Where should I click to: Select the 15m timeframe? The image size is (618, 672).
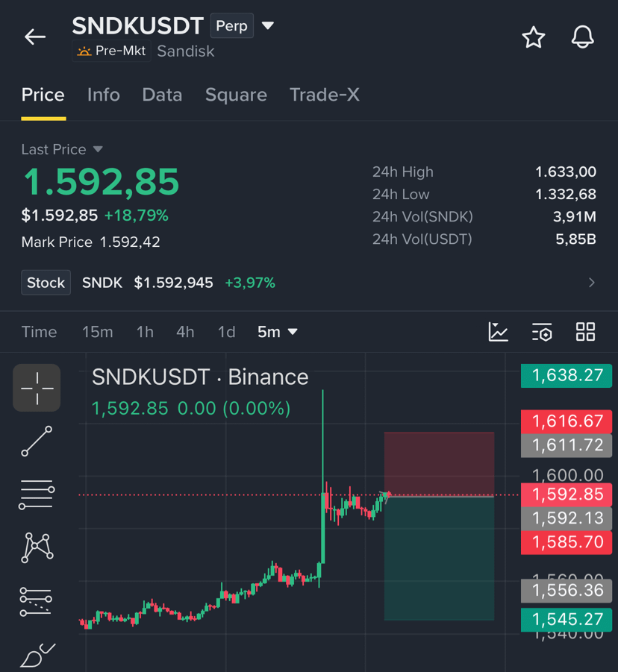tap(97, 332)
